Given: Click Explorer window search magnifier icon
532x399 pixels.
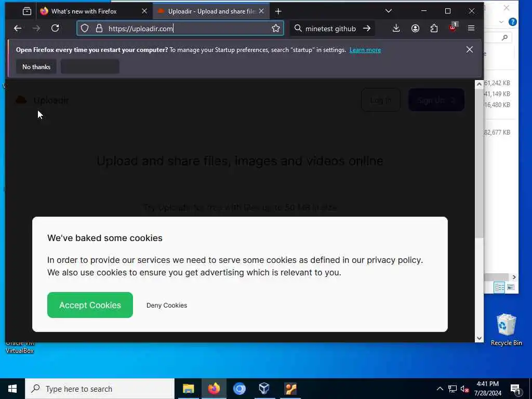Looking at the screenshot, I should coord(505,37).
